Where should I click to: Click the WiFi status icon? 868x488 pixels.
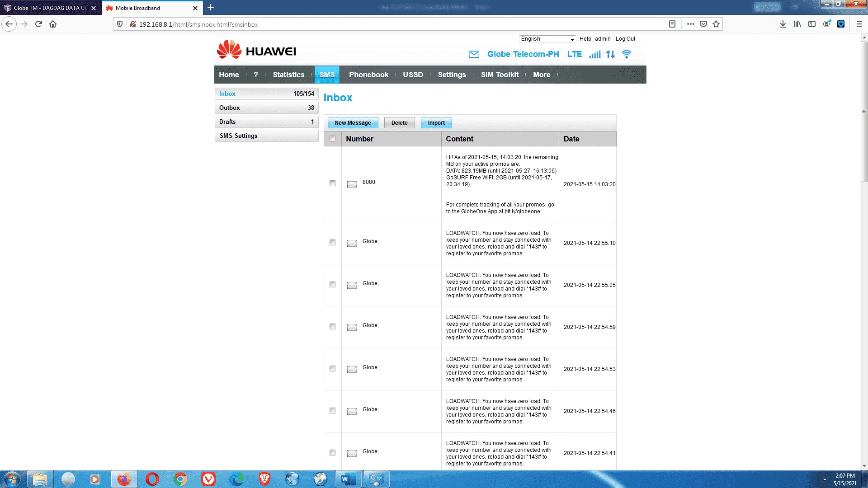click(x=627, y=54)
